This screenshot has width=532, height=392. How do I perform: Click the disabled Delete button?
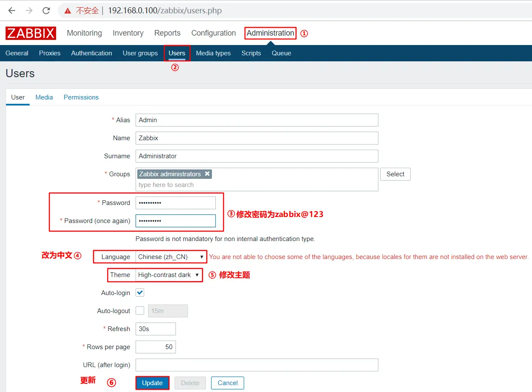coord(190,383)
